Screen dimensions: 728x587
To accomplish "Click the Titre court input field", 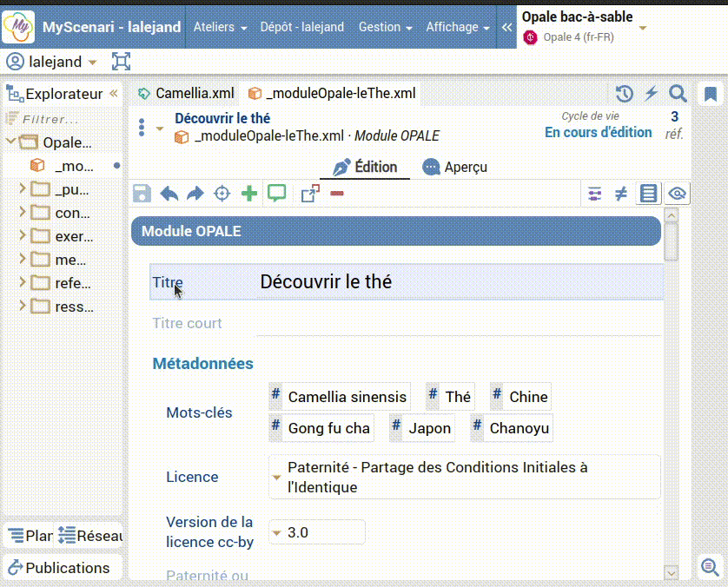I will click(x=458, y=323).
